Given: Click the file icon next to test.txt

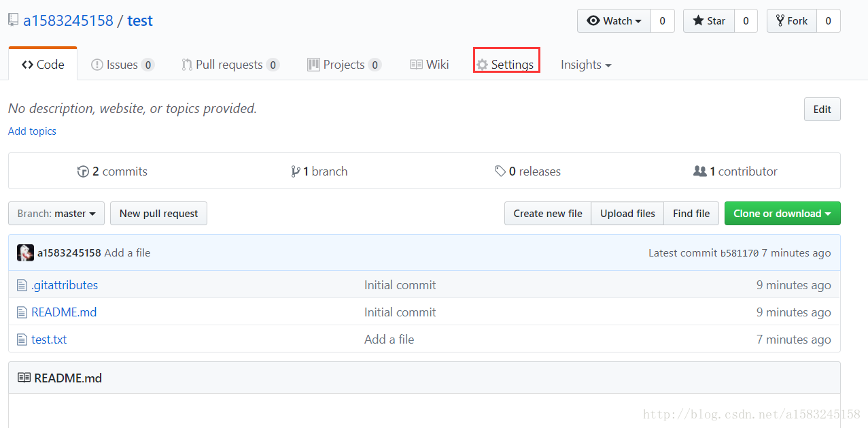Looking at the screenshot, I should (x=22, y=340).
